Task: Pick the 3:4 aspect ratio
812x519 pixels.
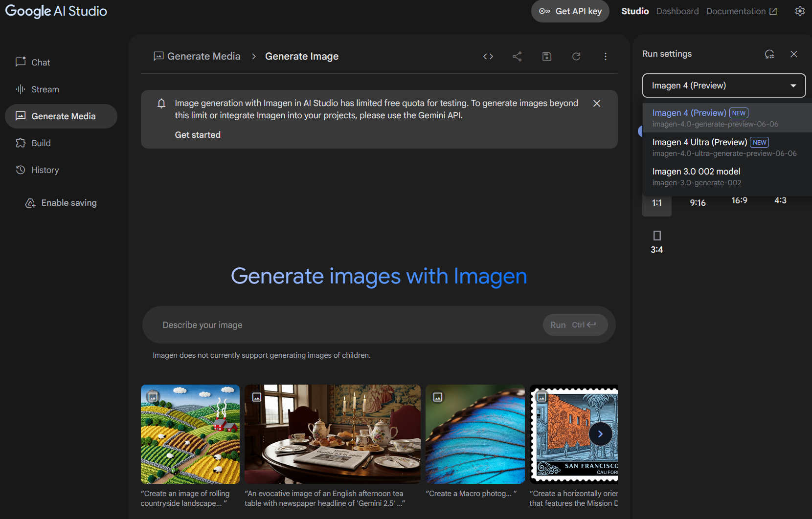Action: pos(656,242)
